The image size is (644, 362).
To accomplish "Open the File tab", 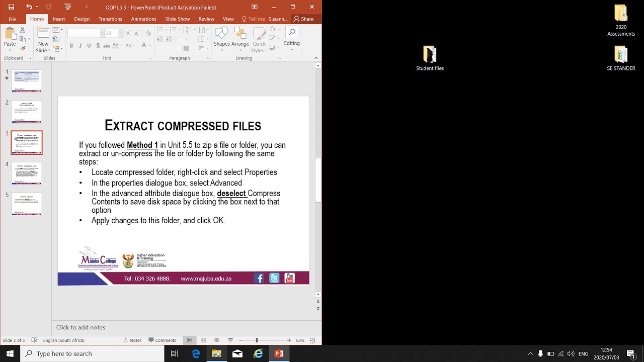I will (13, 19).
